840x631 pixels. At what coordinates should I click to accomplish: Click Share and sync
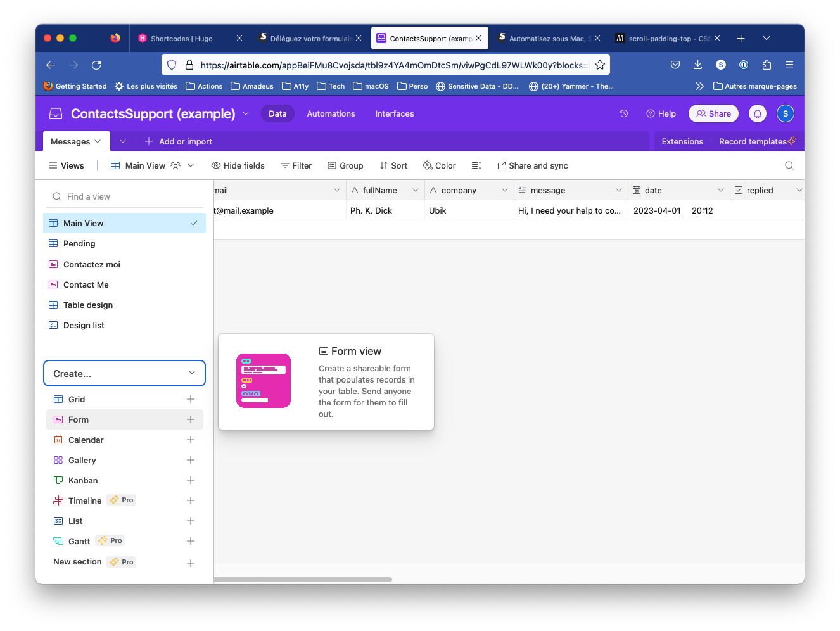click(532, 165)
